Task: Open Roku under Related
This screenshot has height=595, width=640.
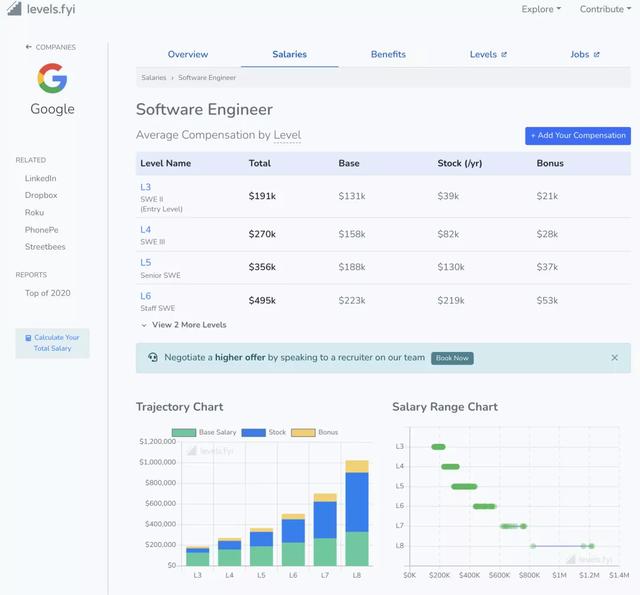Action: click(x=34, y=212)
